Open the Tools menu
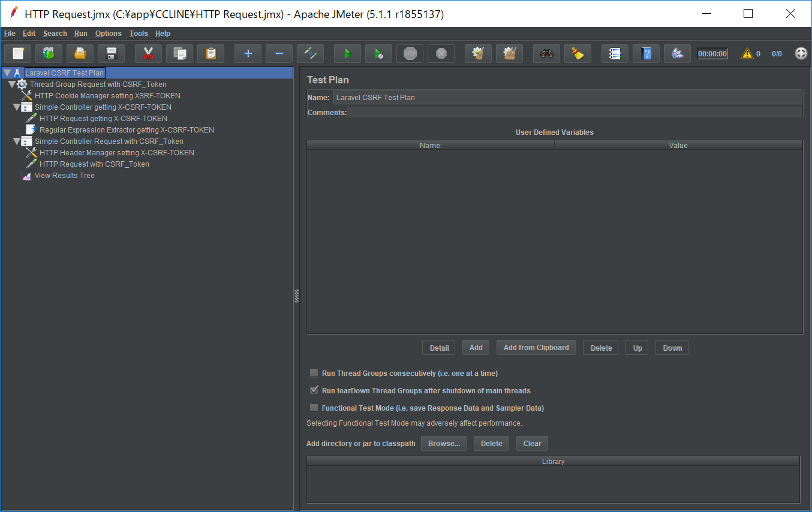The width and height of the screenshot is (812, 512). click(x=139, y=34)
